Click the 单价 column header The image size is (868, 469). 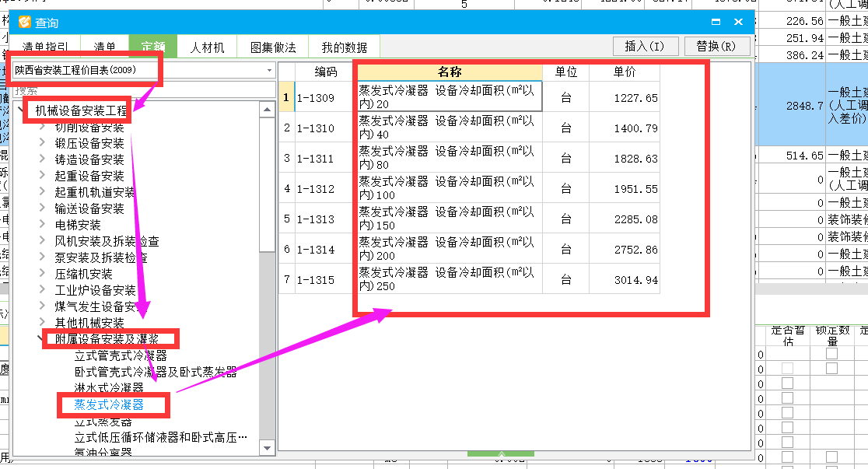coord(625,72)
